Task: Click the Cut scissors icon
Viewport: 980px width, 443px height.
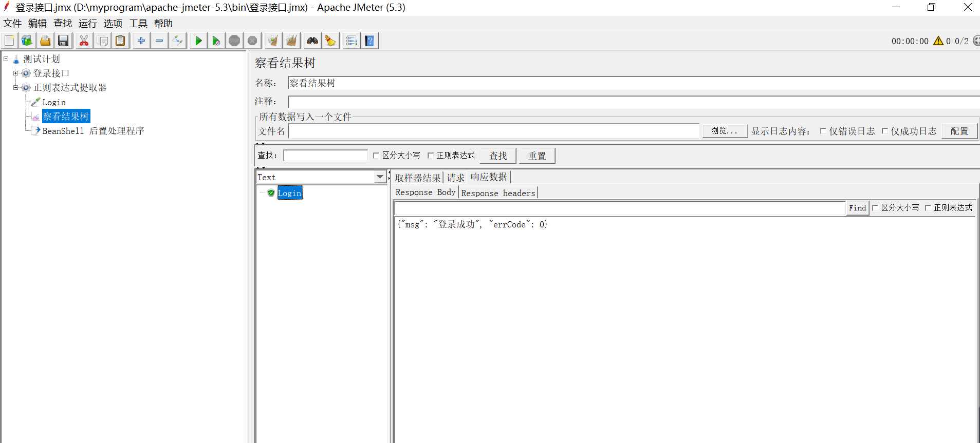Action: (84, 41)
